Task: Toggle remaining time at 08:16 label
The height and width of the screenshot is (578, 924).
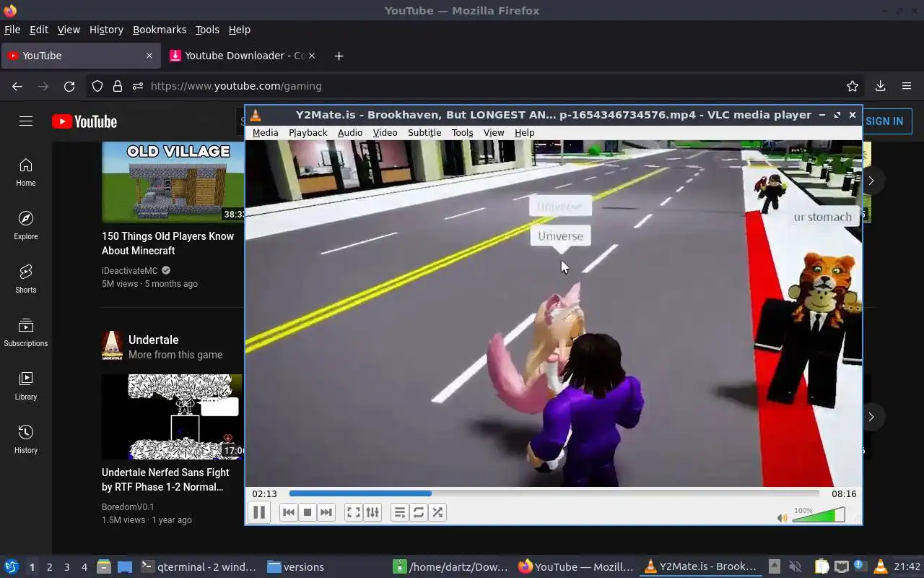Action: point(844,494)
